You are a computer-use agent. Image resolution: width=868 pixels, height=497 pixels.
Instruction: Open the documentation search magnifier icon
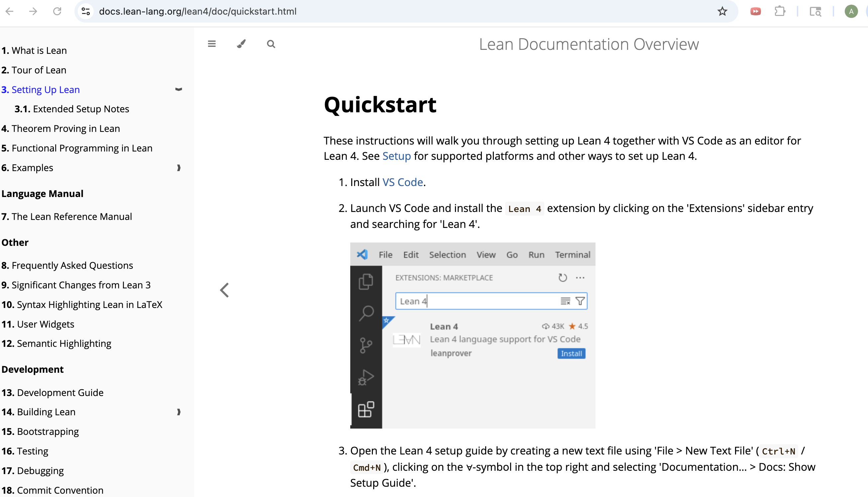[271, 44]
